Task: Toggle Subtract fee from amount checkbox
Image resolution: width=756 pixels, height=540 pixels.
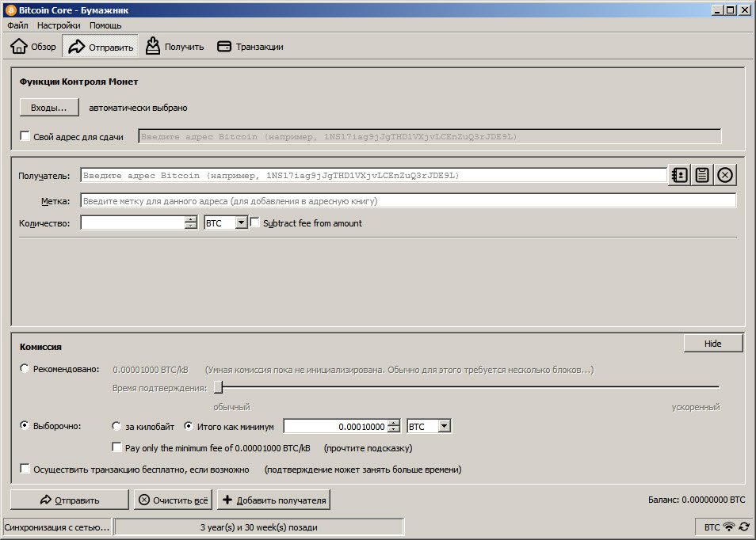Action: pyautogui.click(x=255, y=223)
